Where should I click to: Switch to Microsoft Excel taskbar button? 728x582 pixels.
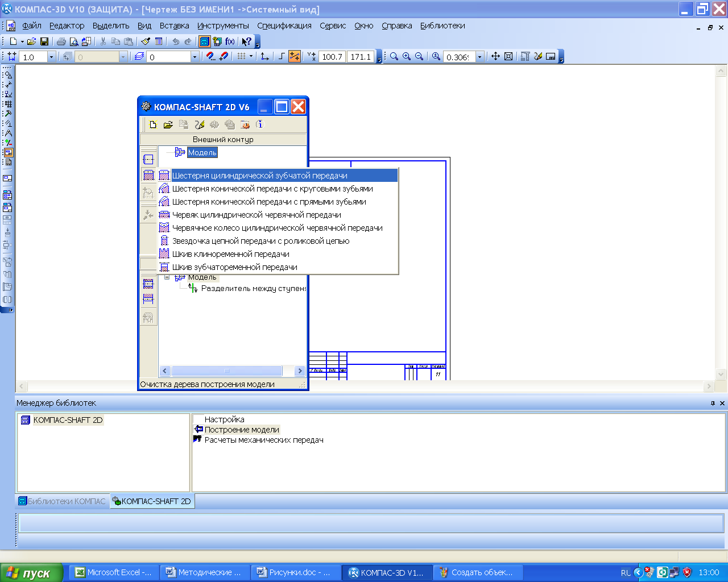114,572
